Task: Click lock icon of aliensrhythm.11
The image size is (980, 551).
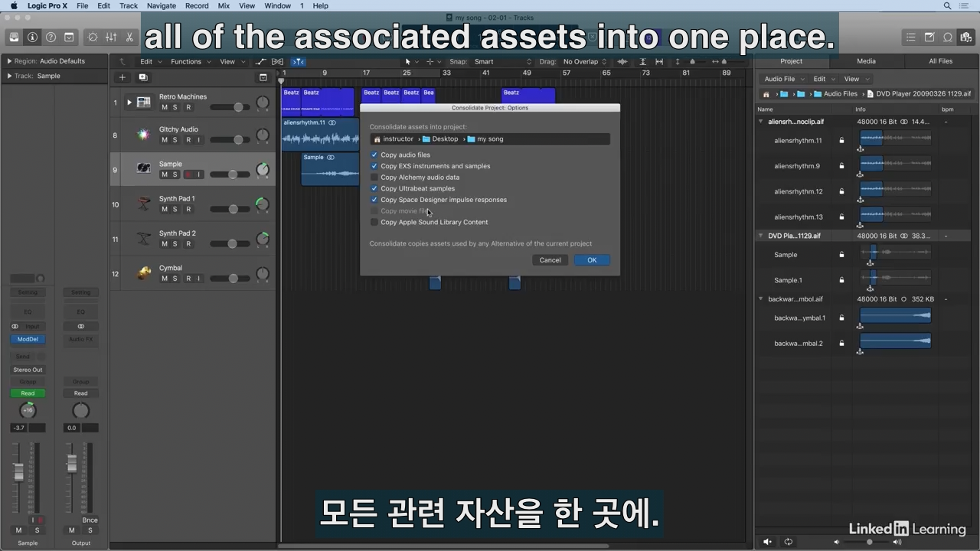Action: (841, 141)
